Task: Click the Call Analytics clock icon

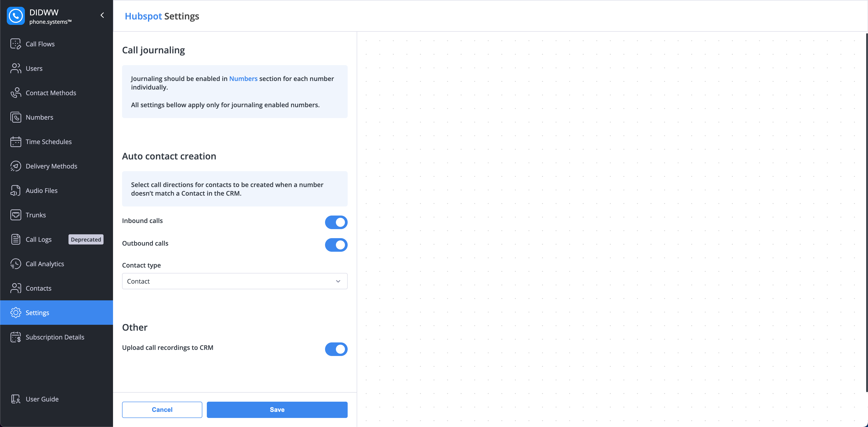Action: 16,264
